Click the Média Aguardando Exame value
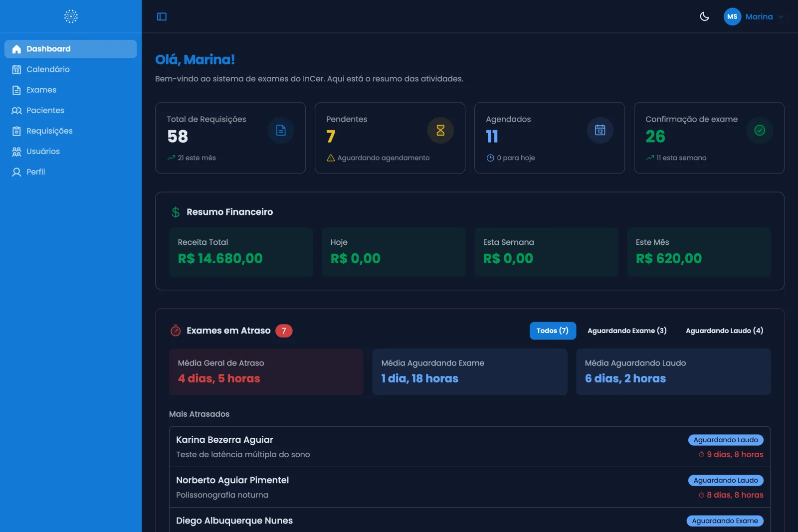Screen dimensions: 798x532 coord(420,378)
